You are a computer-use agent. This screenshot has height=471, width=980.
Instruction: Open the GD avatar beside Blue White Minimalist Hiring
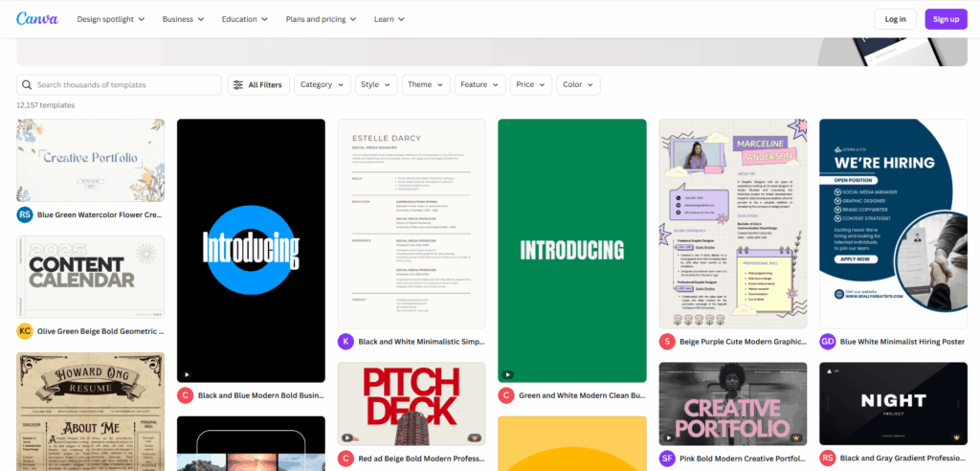(x=828, y=342)
